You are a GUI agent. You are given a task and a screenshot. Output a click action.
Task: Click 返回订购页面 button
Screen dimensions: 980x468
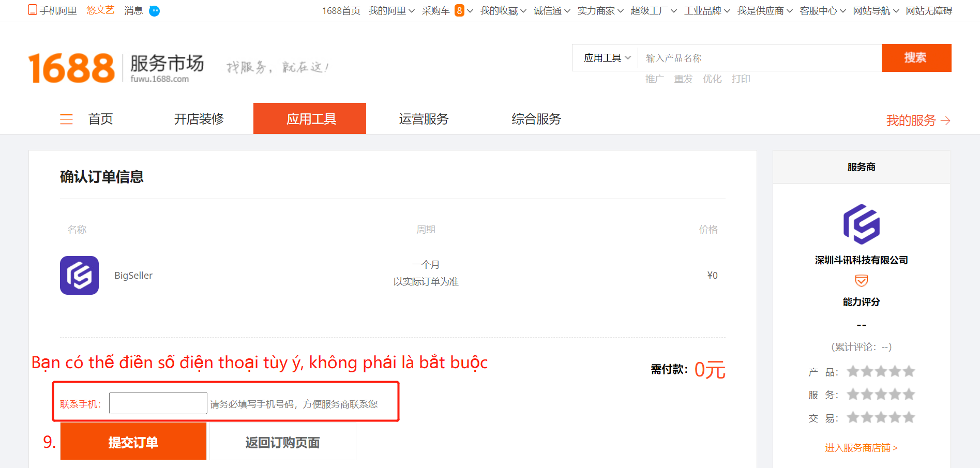tap(283, 442)
